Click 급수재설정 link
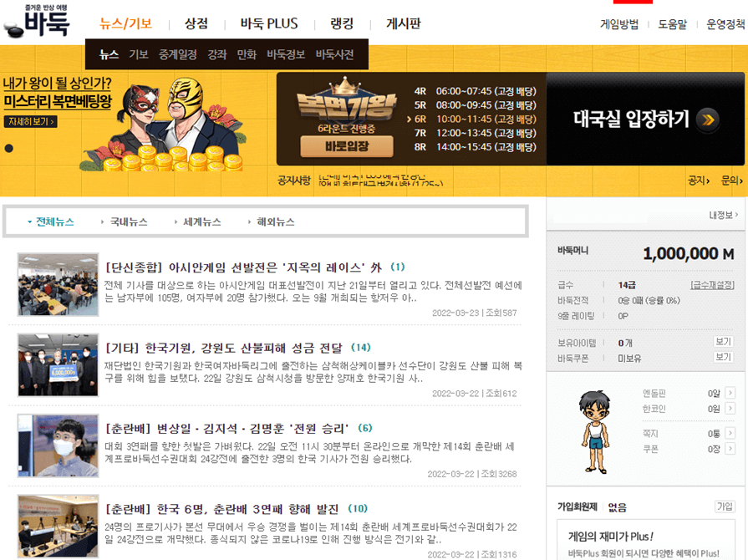Viewport: 748px width, 560px height. 712,285
